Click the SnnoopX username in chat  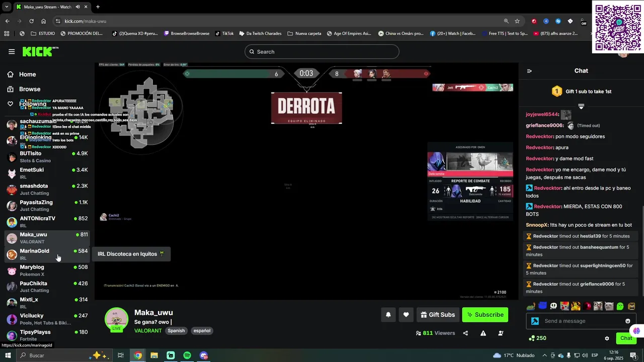coord(536,225)
